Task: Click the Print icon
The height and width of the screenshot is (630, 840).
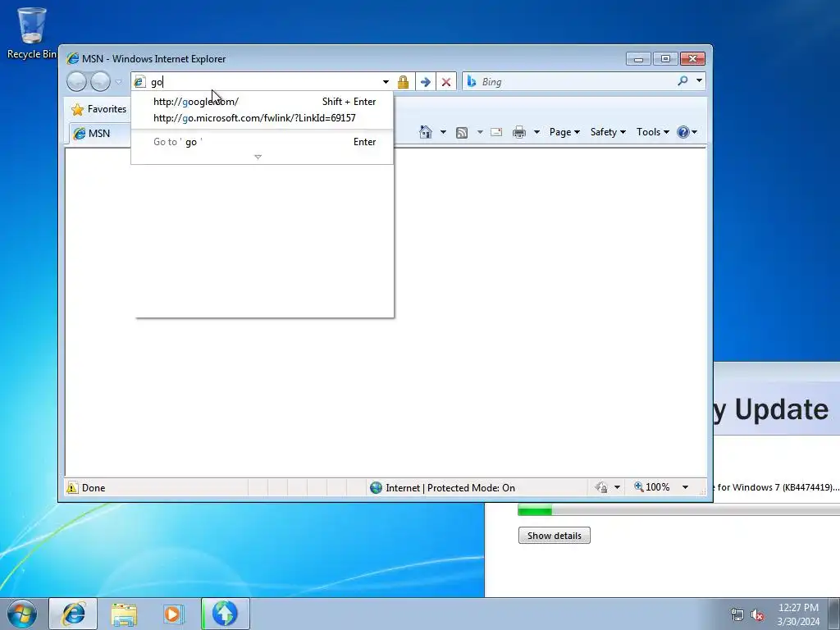Action: [519, 132]
